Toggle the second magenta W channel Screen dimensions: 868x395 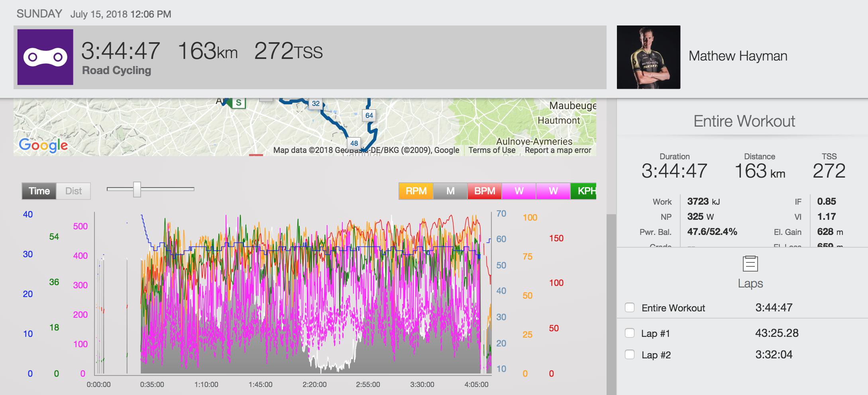coord(553,191)
